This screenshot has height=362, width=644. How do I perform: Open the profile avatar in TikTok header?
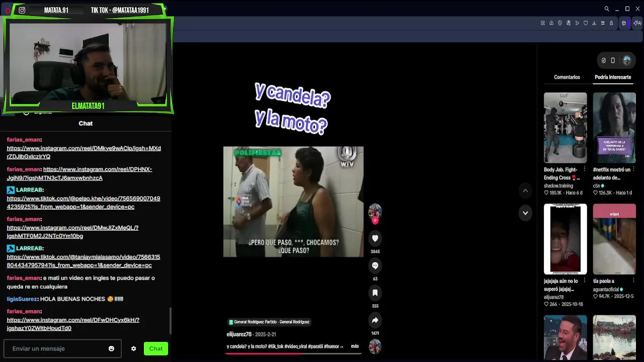click(x=626, y=60)
